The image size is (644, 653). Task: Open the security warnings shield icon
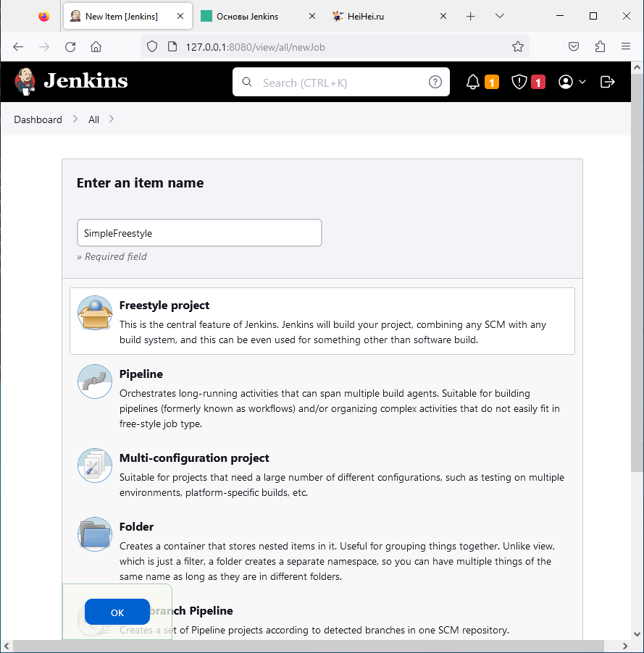click(x=519, y=82)
